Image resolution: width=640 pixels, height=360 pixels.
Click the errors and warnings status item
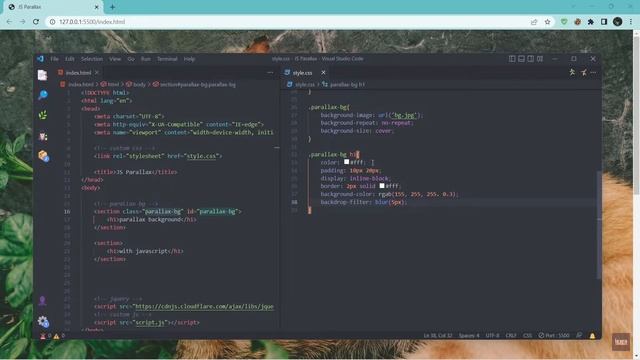point(52,336)
